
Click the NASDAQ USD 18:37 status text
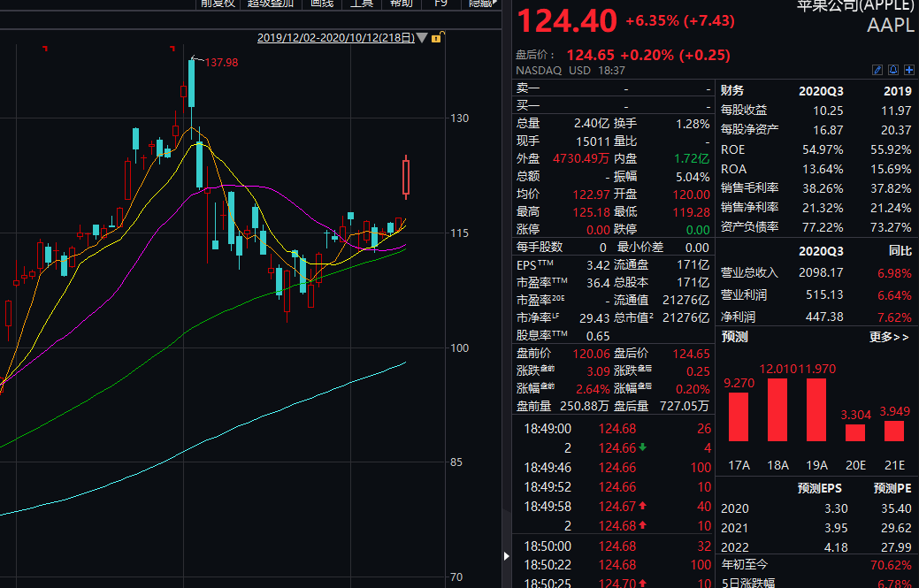pyautogui.click(x=571, y=70)
